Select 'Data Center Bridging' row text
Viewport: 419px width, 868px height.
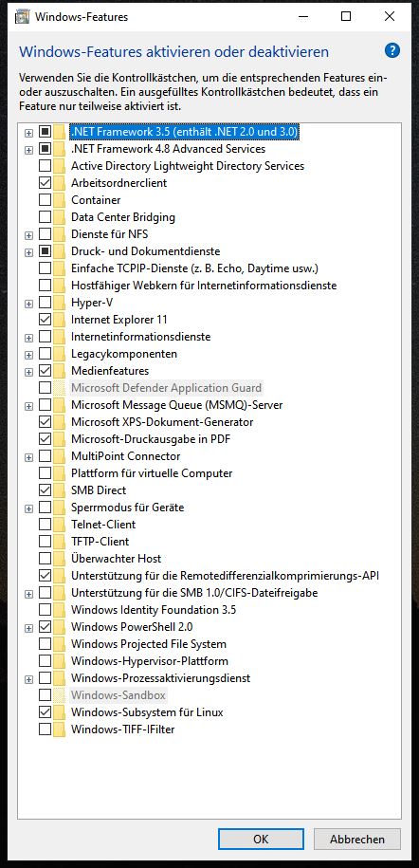tap(123, 217)
